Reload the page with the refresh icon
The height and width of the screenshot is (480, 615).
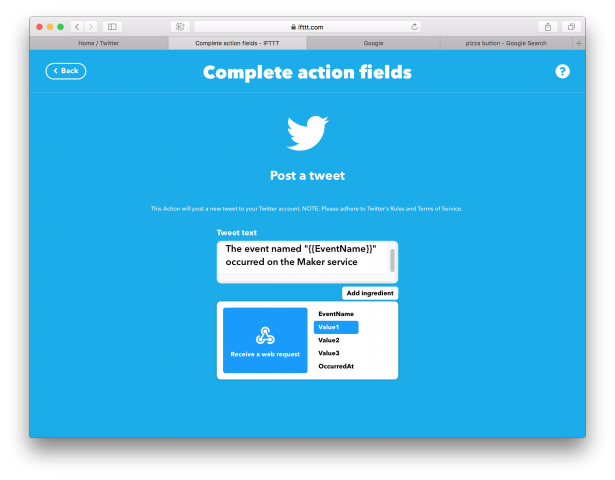coord(414,27)
